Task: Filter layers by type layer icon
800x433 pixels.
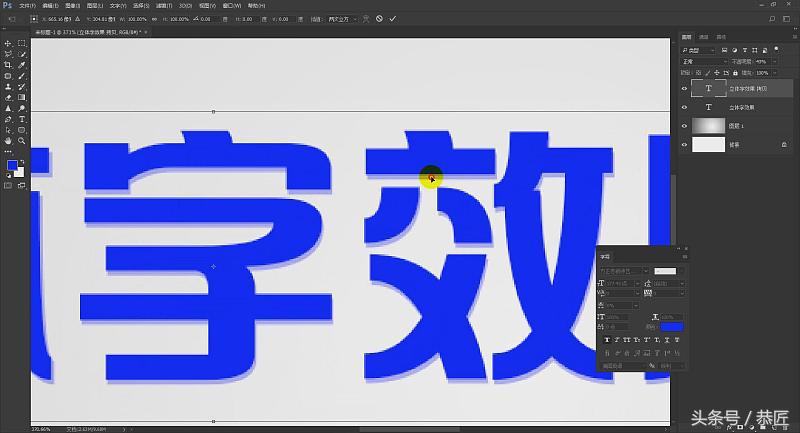Action: (x=744, y=50)
